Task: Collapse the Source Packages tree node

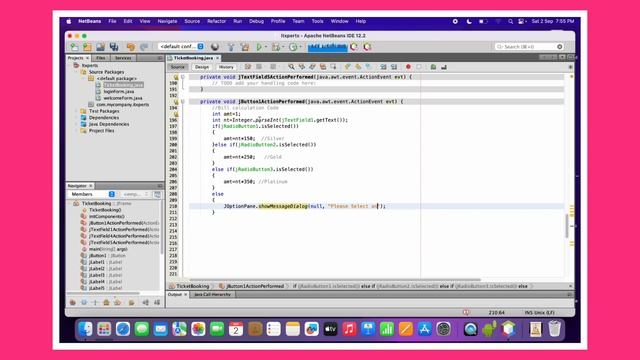Action: (x=76, y=72)
